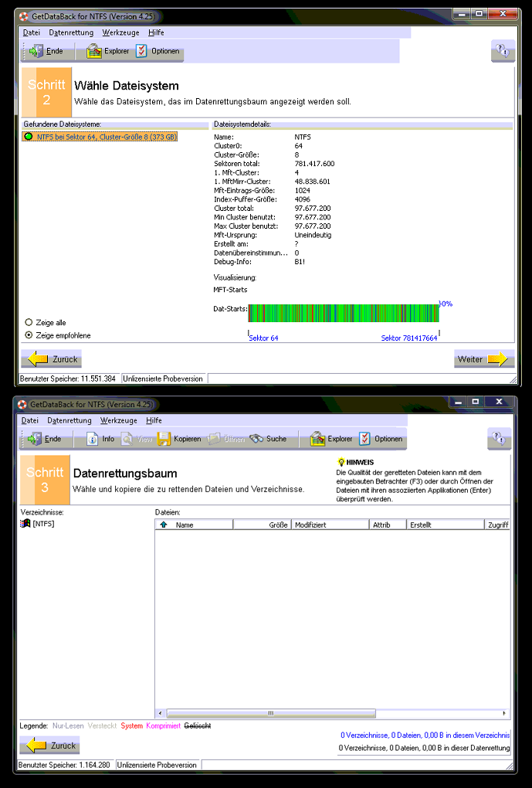This screenshot has width=532, height=788.
Task: Click up-arrow icon in Dateien header
Action: (x=163, y=525)
